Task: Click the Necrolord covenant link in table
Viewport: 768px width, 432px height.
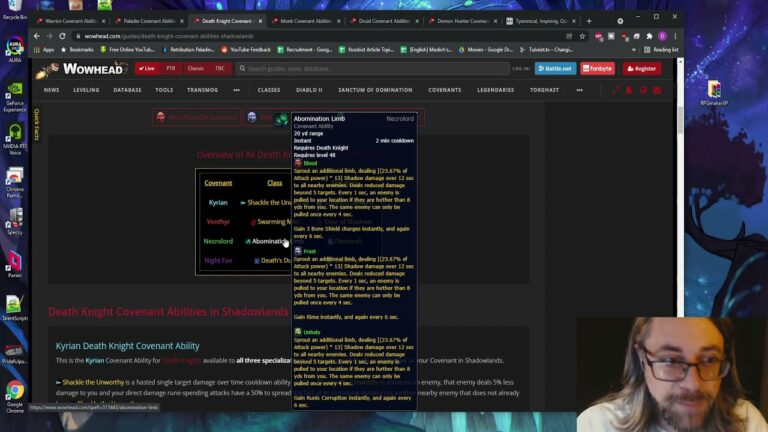Action: (218, 241)
